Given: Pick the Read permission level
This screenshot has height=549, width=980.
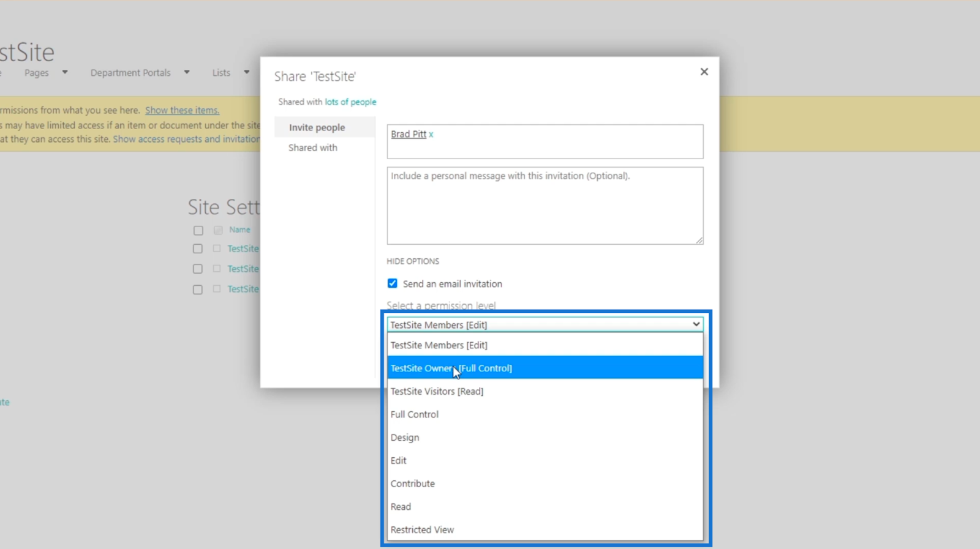Looking at the screenshot, I should 545,507.
